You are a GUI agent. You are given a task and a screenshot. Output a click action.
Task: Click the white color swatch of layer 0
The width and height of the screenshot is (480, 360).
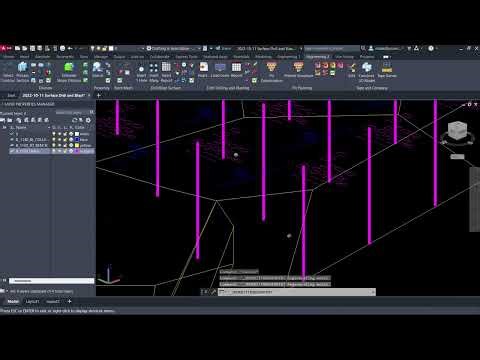pyautogui.click(x=77, y=134)
